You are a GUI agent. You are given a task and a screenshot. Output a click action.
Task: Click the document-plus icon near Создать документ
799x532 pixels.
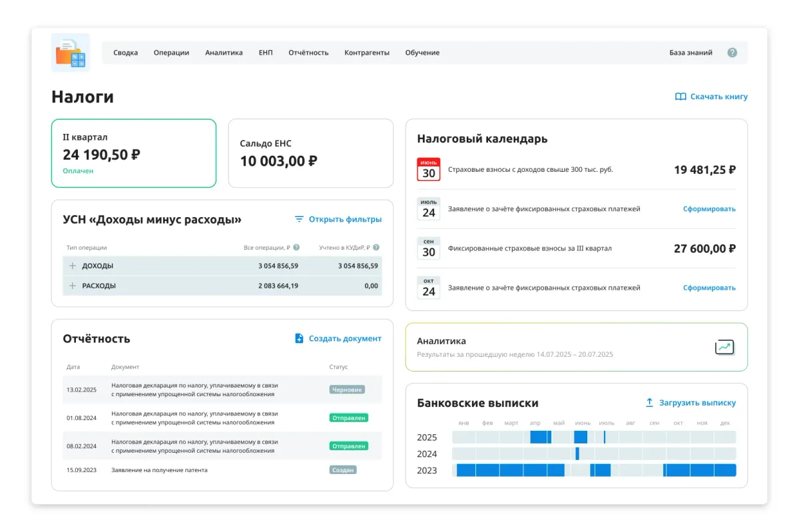(299, 338)
